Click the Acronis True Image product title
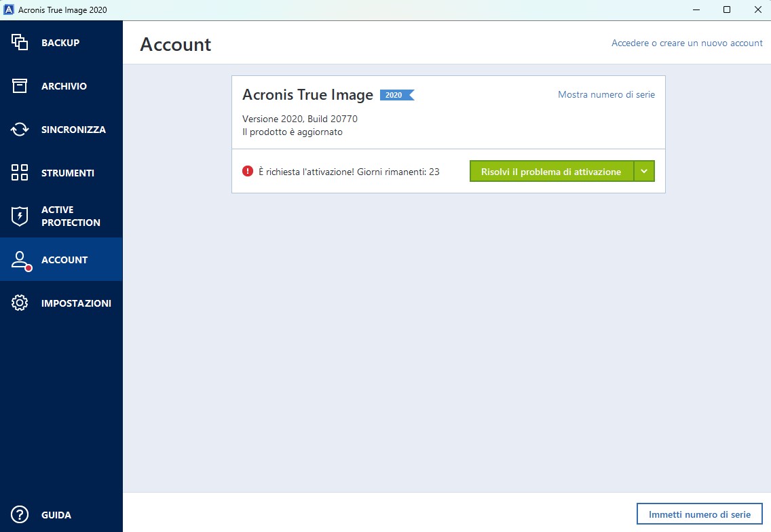Image resolution: width=771 pixels, height=532 pixels. 308,94
